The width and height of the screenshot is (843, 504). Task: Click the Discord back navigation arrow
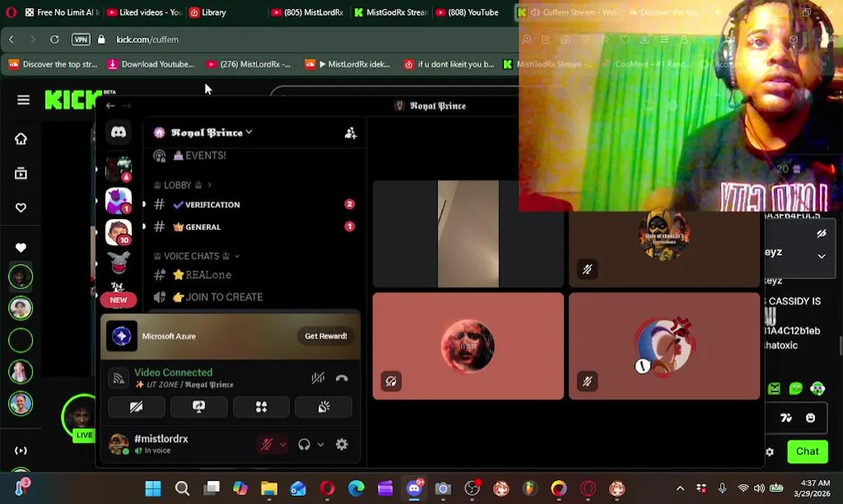pyautogui.click(x=111, y=106)
